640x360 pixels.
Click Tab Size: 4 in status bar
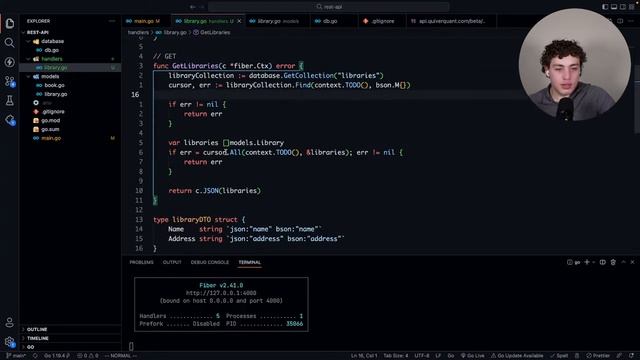396,356
